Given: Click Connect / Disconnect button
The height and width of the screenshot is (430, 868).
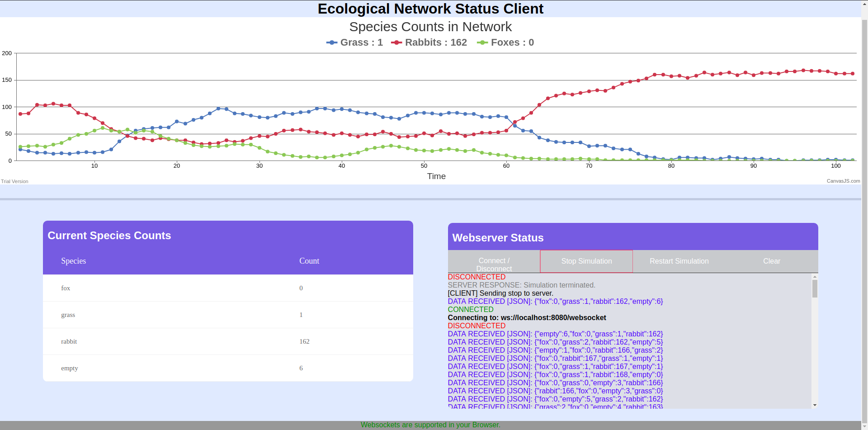Looking at the screenshot, I should pyautogui.click(x=494, y=261).
